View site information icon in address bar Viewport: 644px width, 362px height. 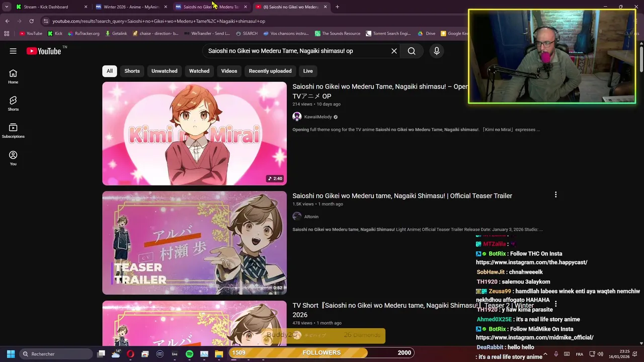click(46, 21)
